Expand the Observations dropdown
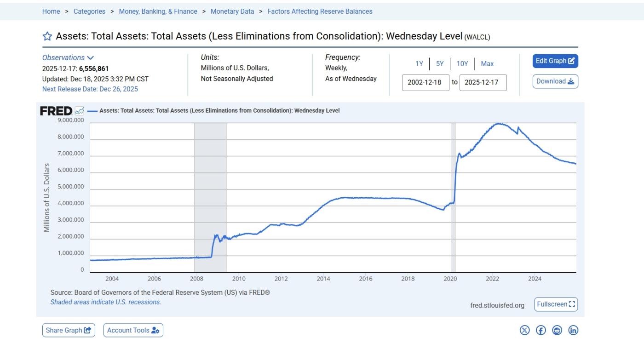The width and height of the screenshot is (644, 343). tap(68, 58)
